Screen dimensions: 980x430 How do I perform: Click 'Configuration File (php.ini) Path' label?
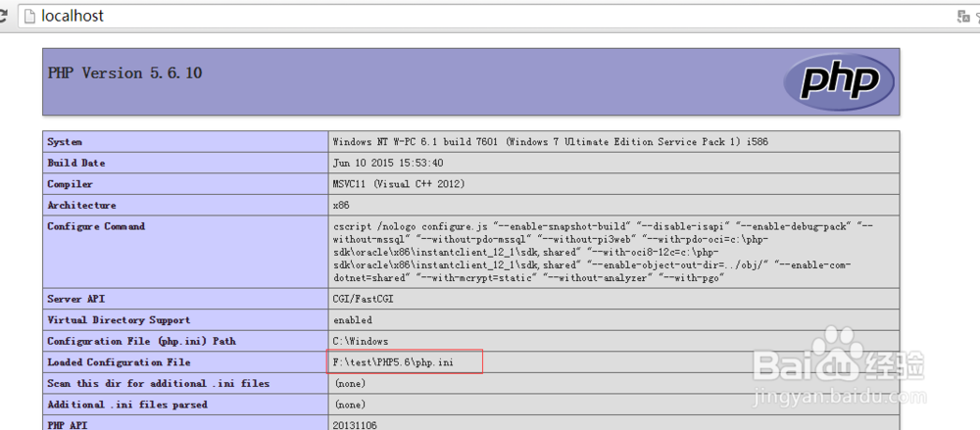(x=142, y=341)
